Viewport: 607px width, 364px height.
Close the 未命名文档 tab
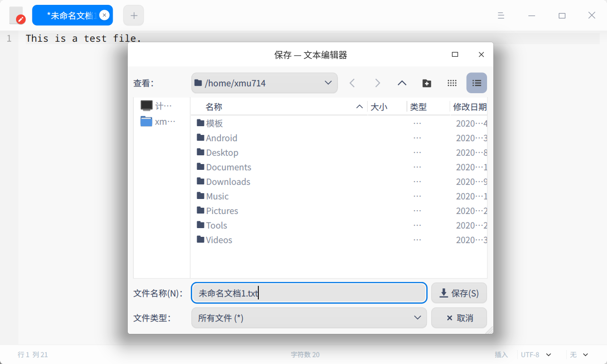pos(104,15)
